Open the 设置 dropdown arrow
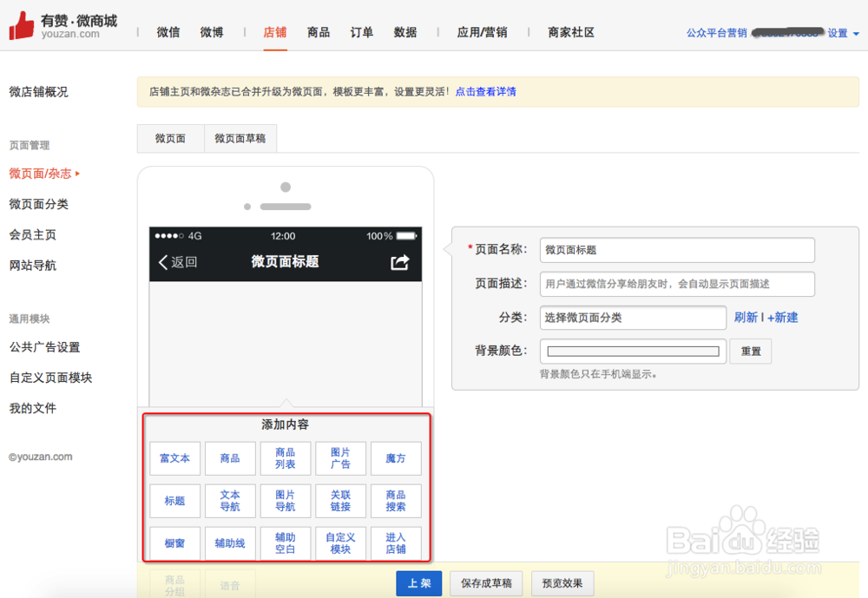Viewport: 868px width, 598px height. [856, 34]
